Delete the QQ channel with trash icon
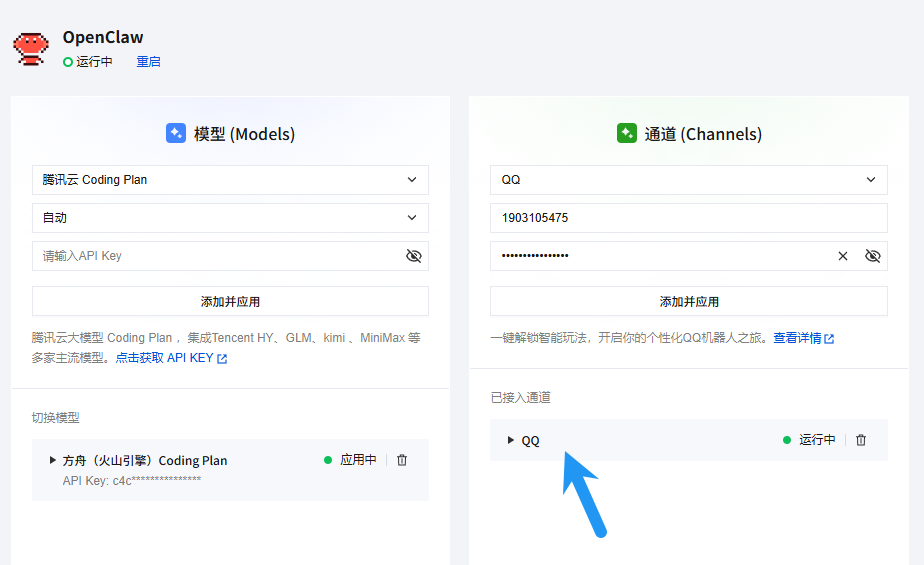924x565 pixels. pyautogui.click(x=861, y=440)
